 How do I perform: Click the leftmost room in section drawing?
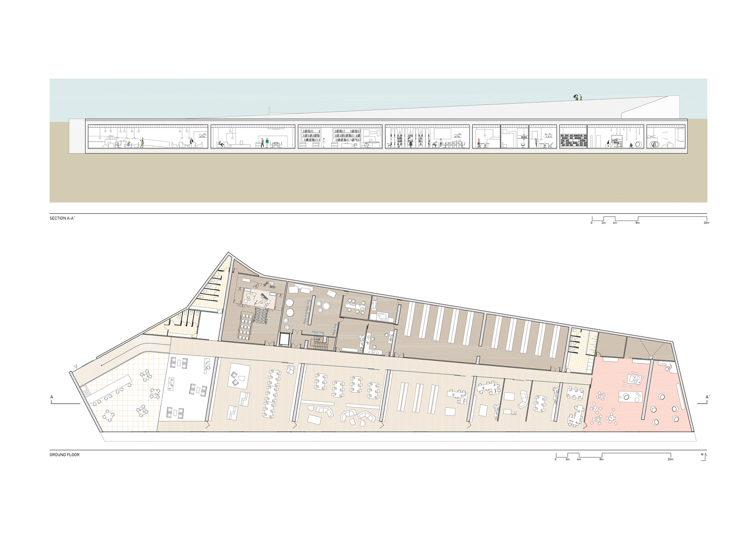tap(148, 137)
